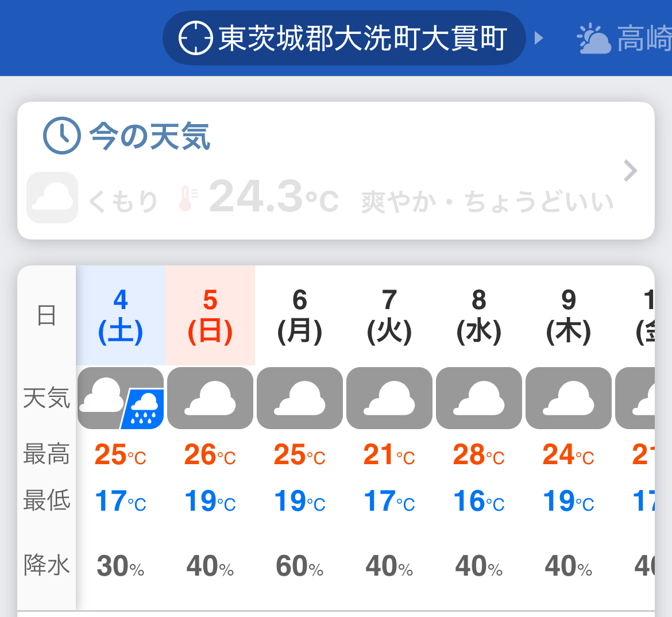Expand locations using the arrow after 大貫町
Image resolution: width=672 pixels, height=617 pixels.
(x=539, y=38)
